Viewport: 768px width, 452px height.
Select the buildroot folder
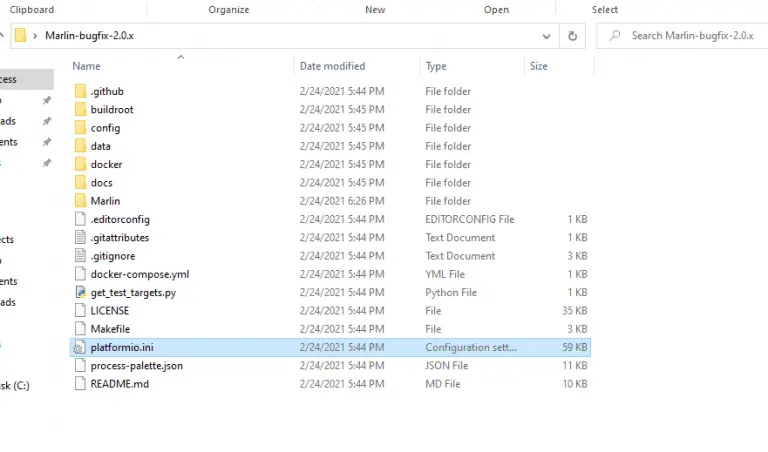click(x=111, y=109)
